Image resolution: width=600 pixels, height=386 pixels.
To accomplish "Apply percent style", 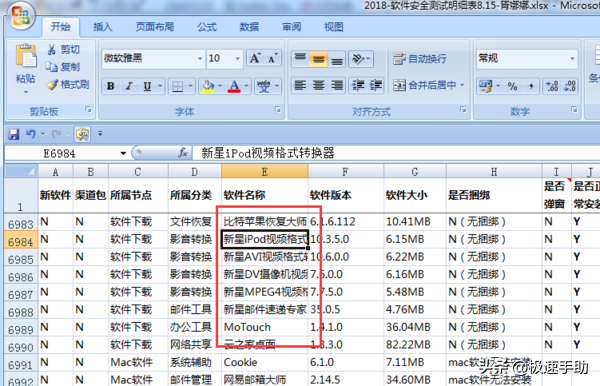I will point(512,86).
